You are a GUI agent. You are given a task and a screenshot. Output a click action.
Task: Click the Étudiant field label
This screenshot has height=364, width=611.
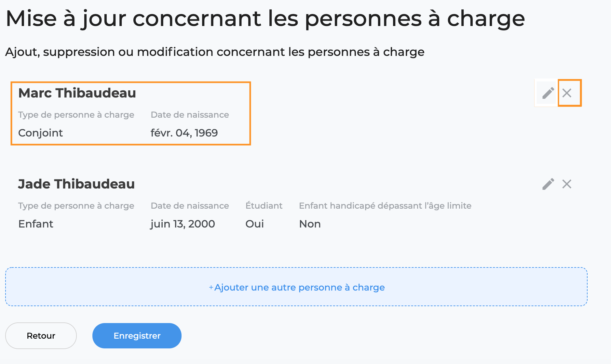tap(264, 205)
